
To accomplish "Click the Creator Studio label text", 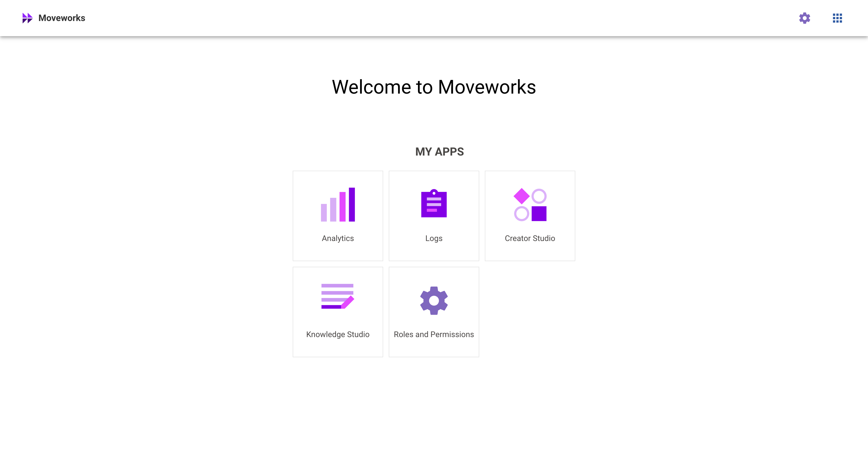I will [530, 238].
